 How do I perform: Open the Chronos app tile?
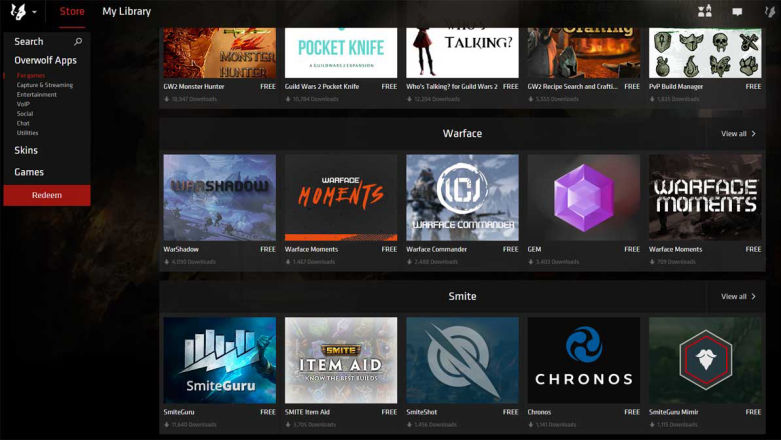click(x=583, y=360)
